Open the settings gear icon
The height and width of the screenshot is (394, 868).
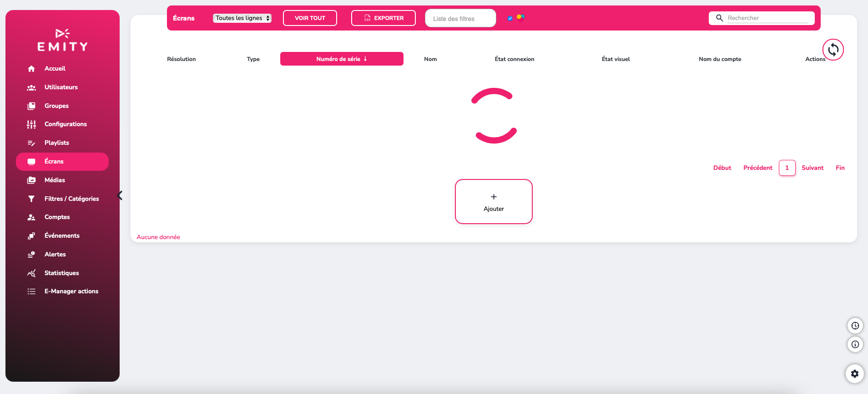pos(855,374)
